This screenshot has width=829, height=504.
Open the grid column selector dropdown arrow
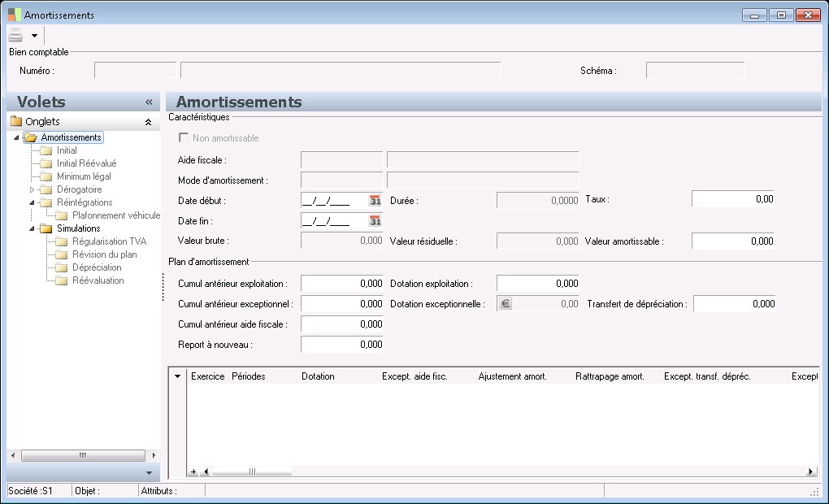point(178,376)
